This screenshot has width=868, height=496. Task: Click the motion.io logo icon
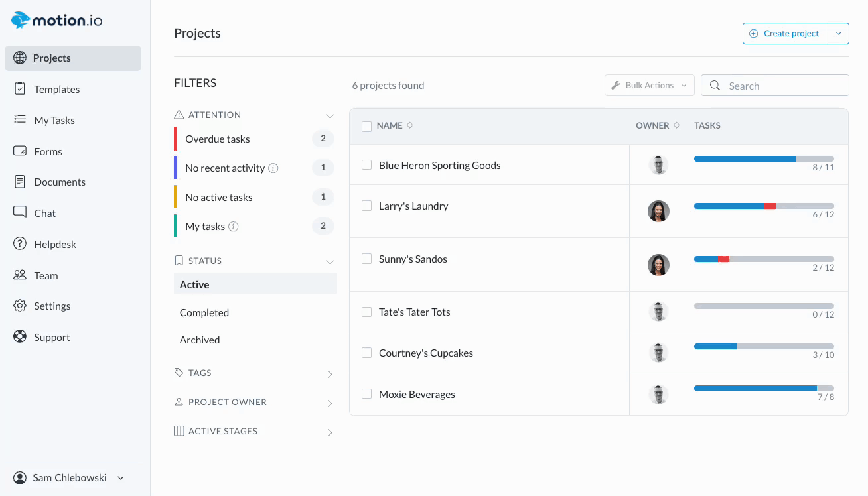tap(21, 20)
